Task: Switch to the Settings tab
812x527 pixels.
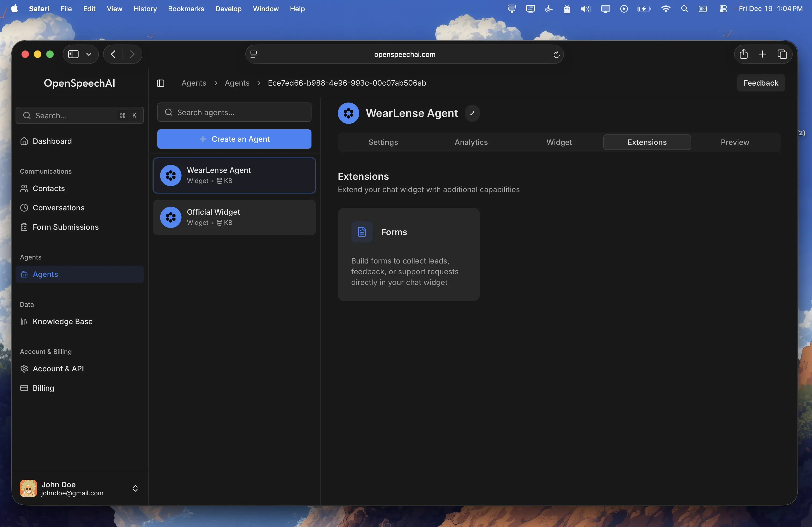Action: pyautogui.click(x=383, y=142)
